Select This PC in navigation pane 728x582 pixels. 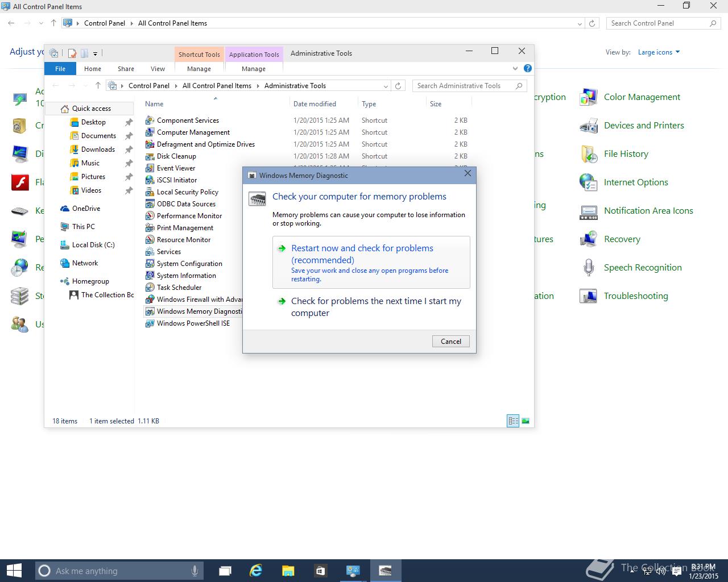(x=83, y=227)
